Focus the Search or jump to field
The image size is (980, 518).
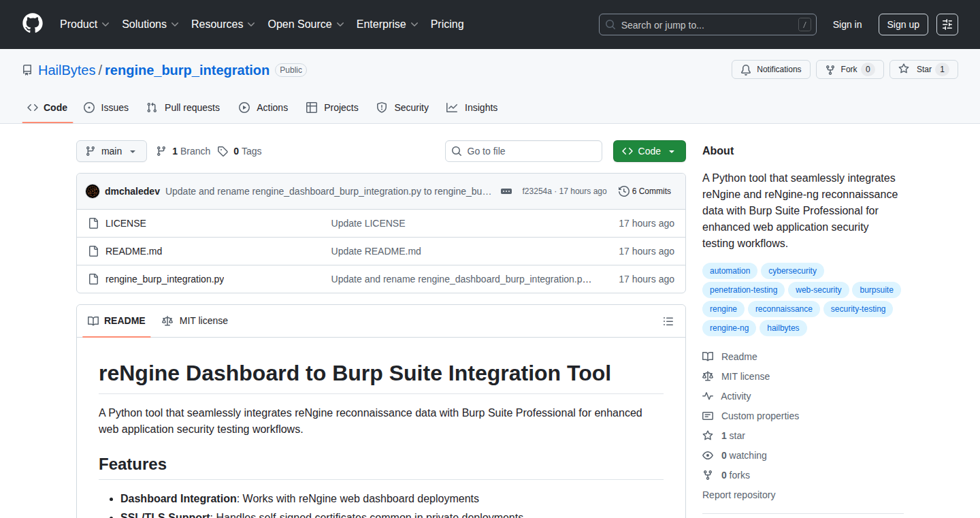pos(708,25)
